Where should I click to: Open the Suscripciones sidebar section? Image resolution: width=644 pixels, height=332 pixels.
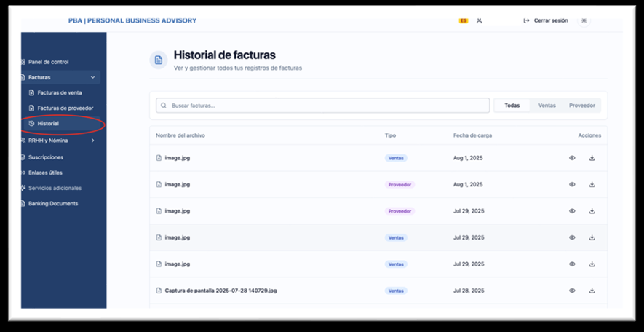[45, 157]
